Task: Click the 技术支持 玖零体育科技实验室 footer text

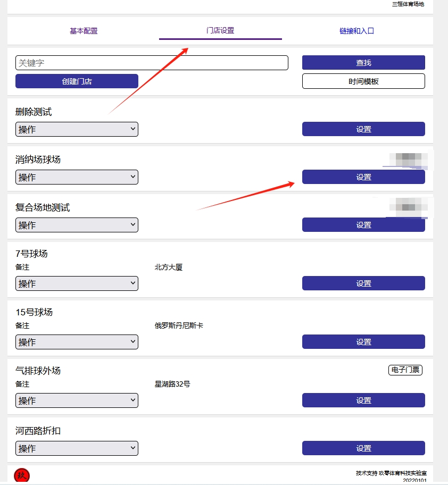Action: tap(391, 473)
